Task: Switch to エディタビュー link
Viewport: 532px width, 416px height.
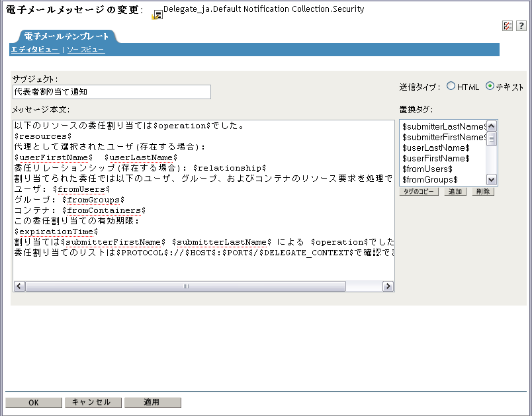Action: point(35,50)
